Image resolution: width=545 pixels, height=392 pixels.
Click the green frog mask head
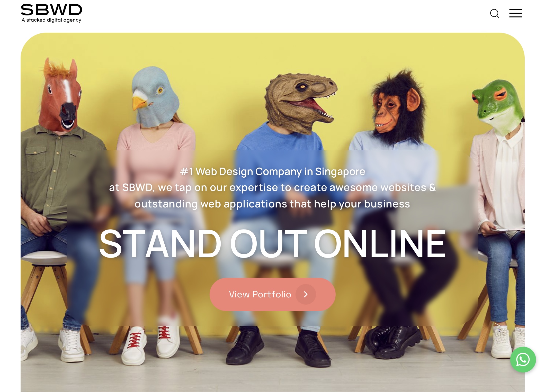tap(498, 107)
